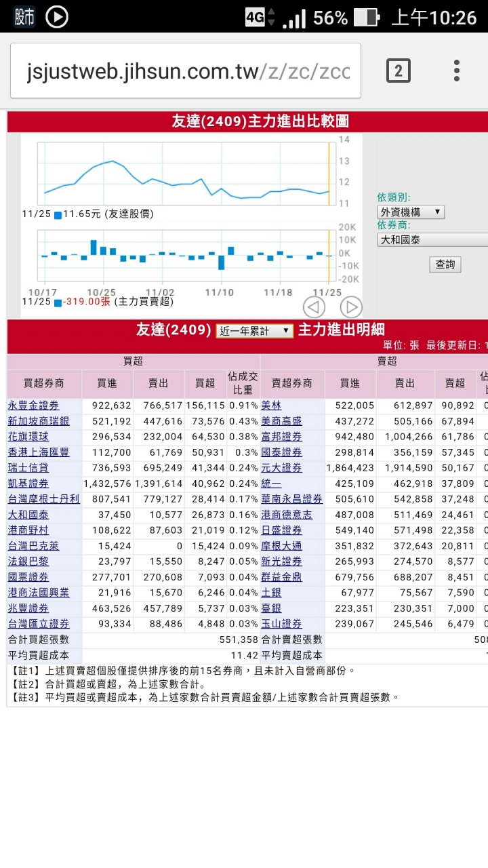488x868 pixels.
Task: Click the 查詢 query button
Action: (x=445, y=264)
